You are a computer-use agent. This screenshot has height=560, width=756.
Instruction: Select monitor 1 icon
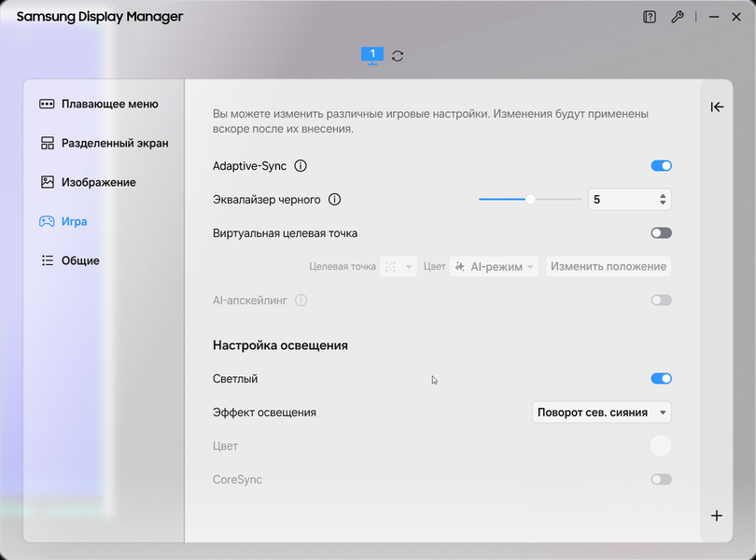[372, 56]
